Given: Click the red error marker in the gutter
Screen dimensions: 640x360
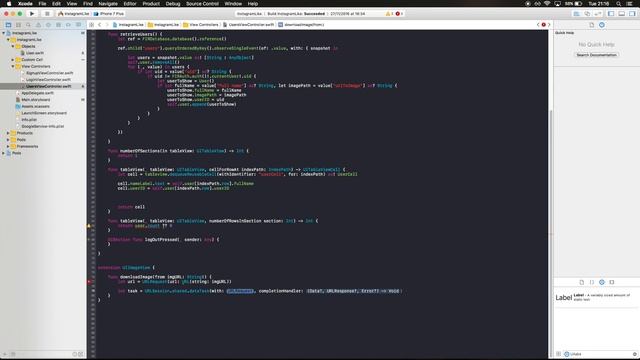Looking at the screenshot, I should coord(89,282).
